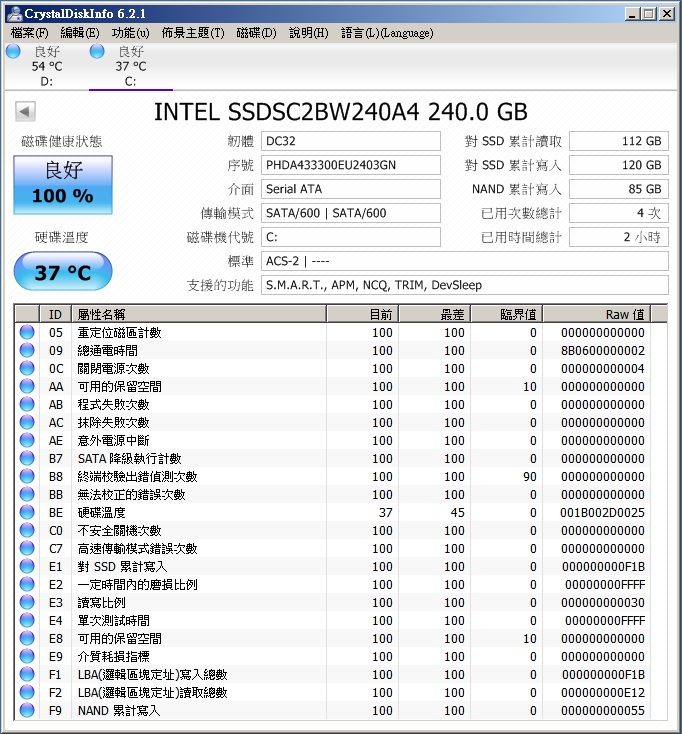
Task: Click the total host reads value 112 GB
Action: click(x=619, y=141)
